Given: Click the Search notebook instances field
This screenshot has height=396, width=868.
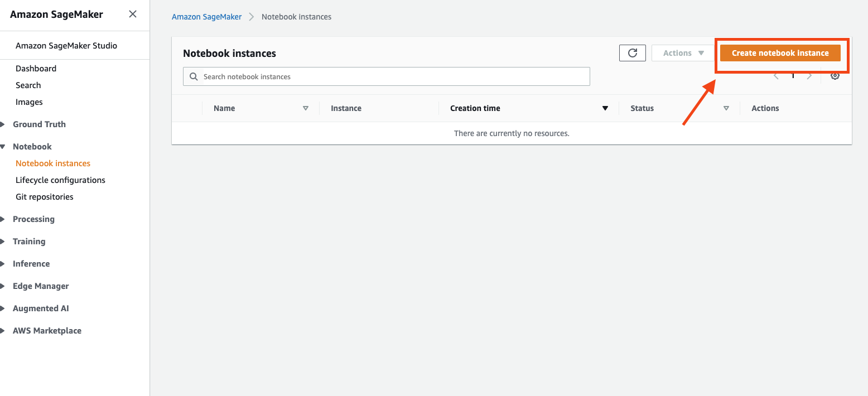Looking at the screenshot, I should click(x=386, y=76).
